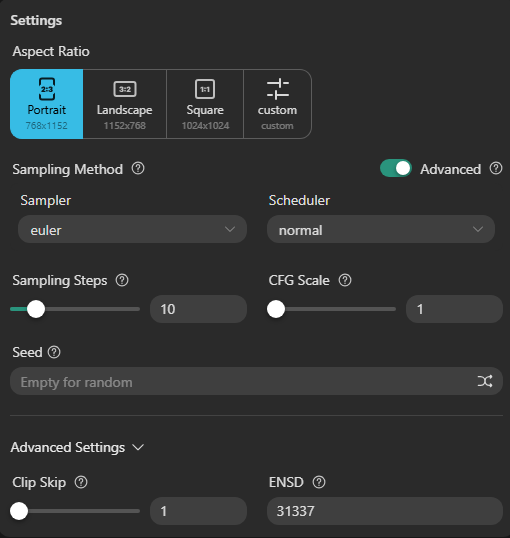The width and height of the screenshot is (510, 538).
Task: Open the Sampler dropdown showing euler
Action: (x=132, y=230)
